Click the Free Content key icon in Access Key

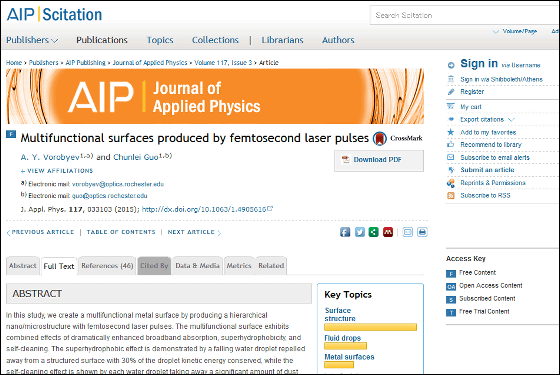[451, 274]
